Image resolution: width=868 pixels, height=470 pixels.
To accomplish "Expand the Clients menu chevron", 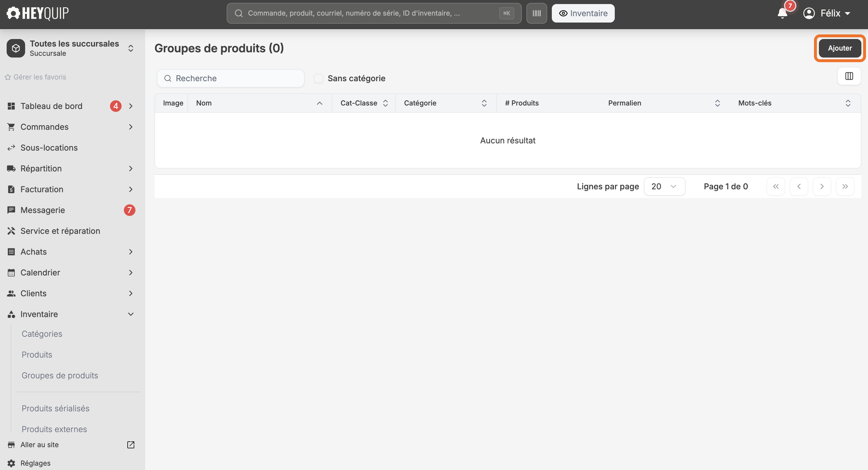I will (131, 294).
